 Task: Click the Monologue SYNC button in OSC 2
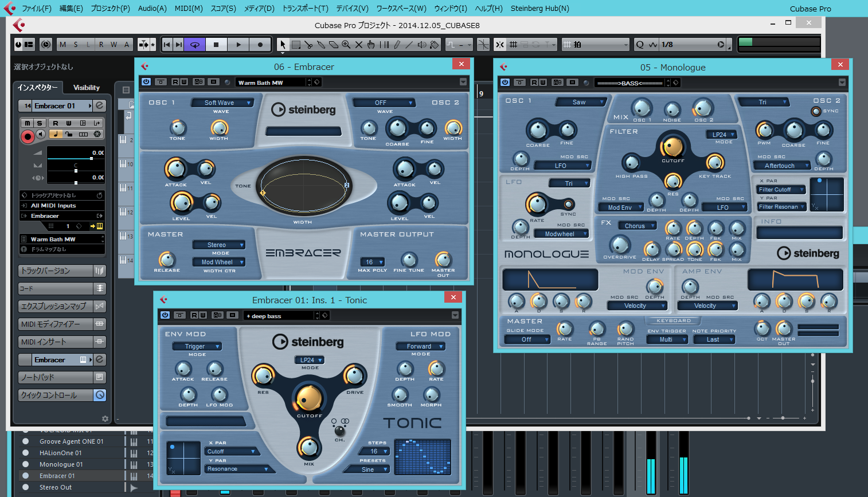(x=816, y=111)
